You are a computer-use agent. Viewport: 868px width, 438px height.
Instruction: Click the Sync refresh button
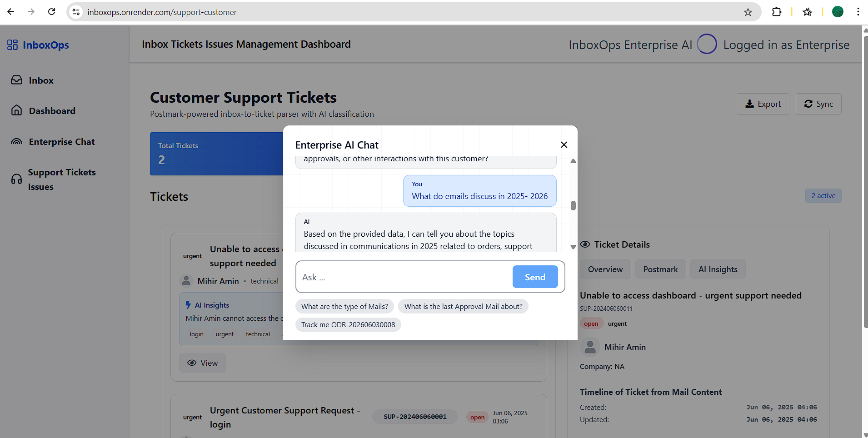click(x=818, y=104)
